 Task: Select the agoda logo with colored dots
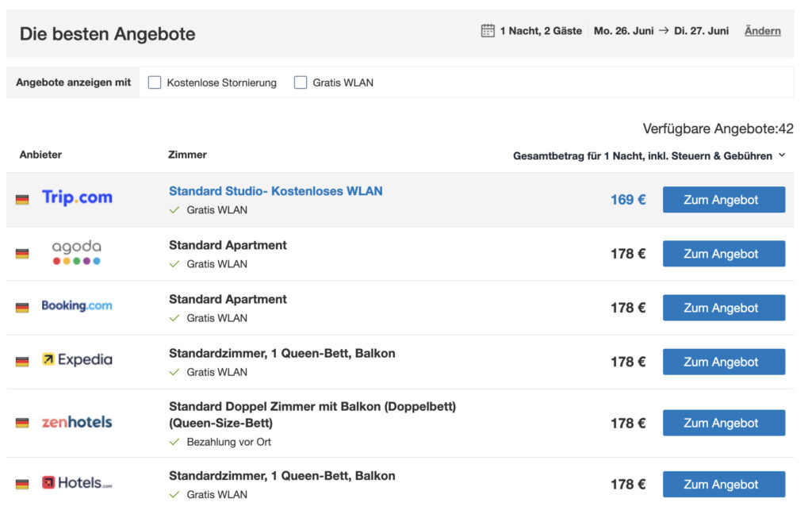[77, 252]
